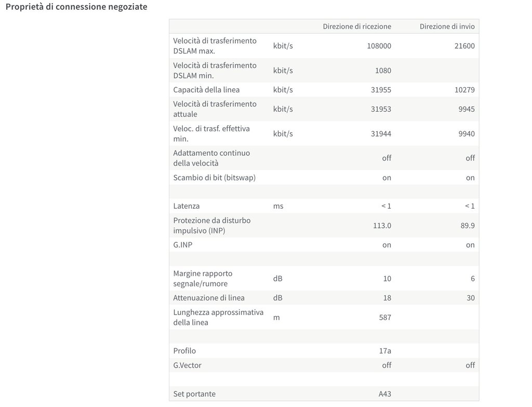Click the INP receive value 113.0
532x407 pixels.
pos(382,225)
